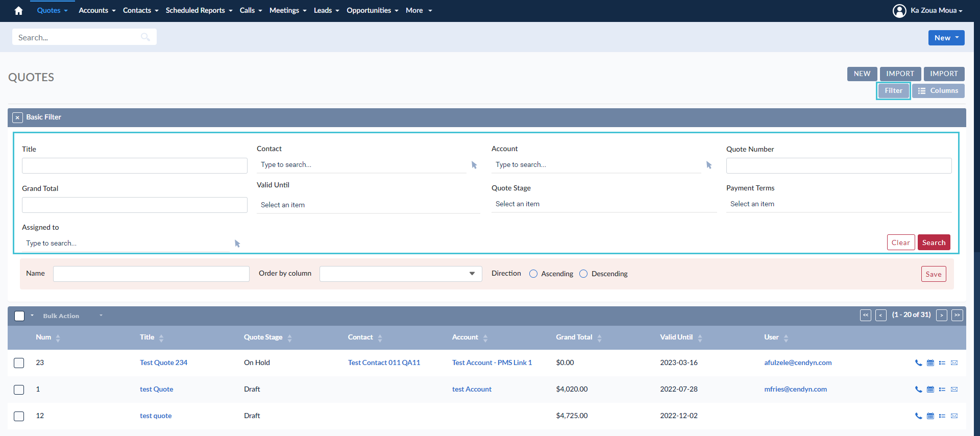Click the task list icon in the $4,020.00 row
The image size is (980, 436).
pos(942,390)
